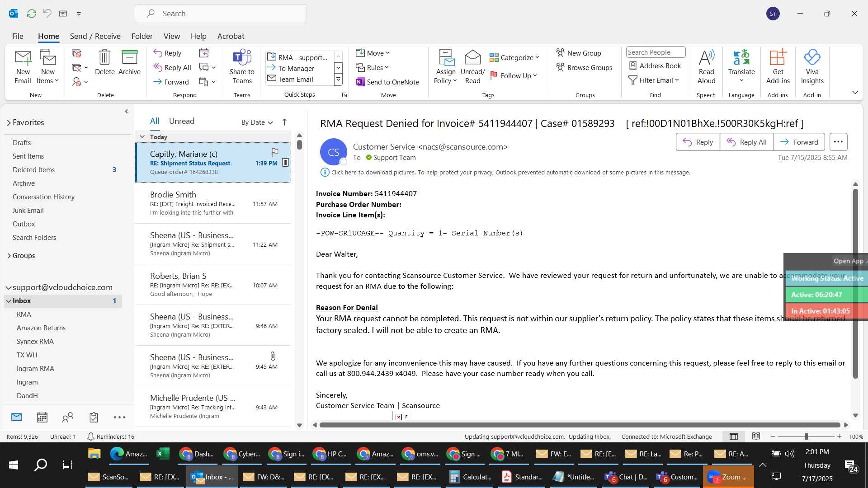Open the People view icon

(68, 417)
